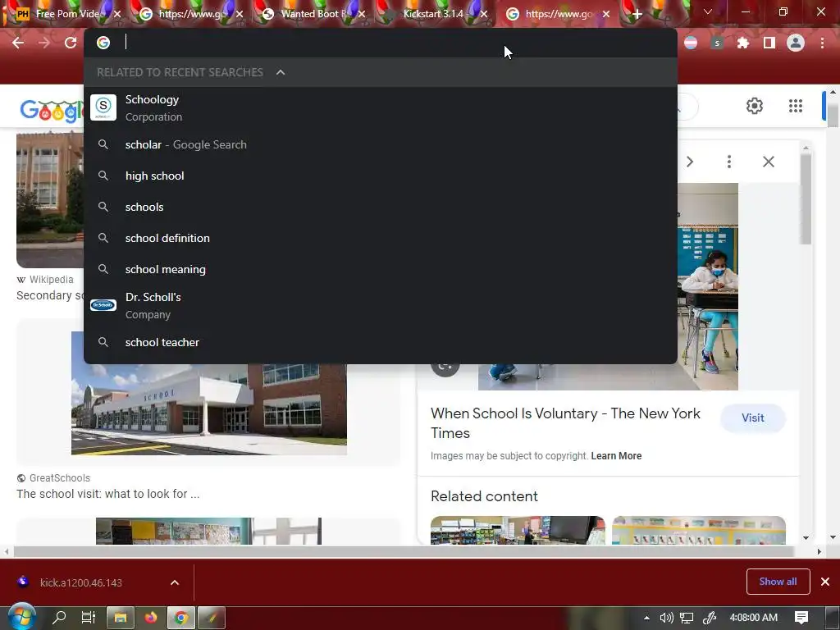Switch to the Kickstart 3.1.4 tab

point(433,14)
